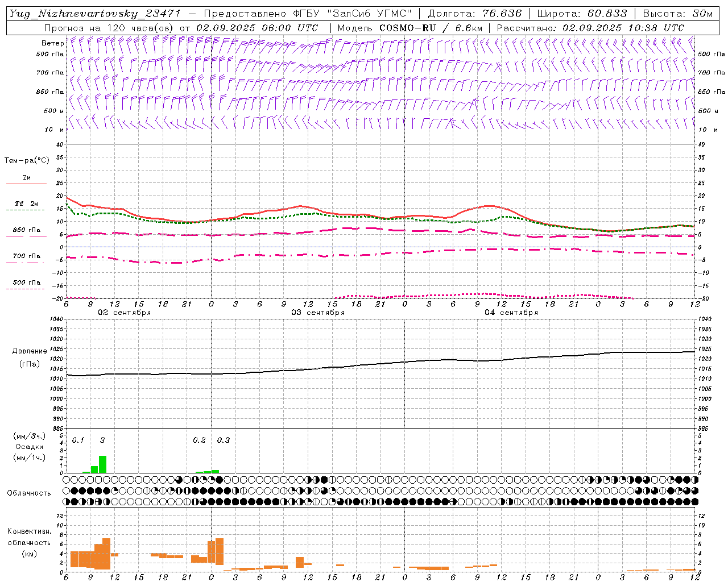The image size is (728, 582).
Task: Click the 02 сентября date label
Action: [125, 313]
